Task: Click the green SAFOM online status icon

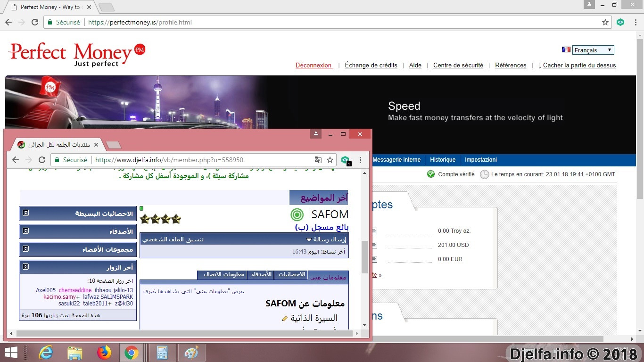Action: click(x=297, y=215)
